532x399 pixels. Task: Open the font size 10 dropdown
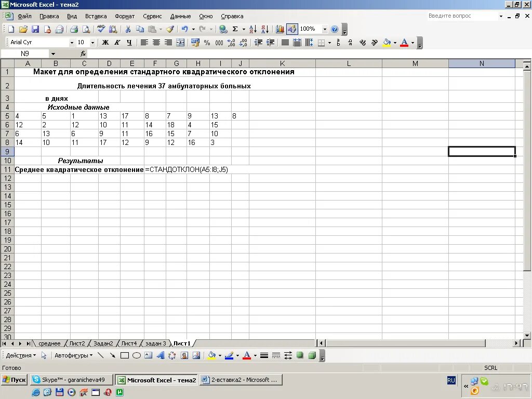click(x=92, y=43)
